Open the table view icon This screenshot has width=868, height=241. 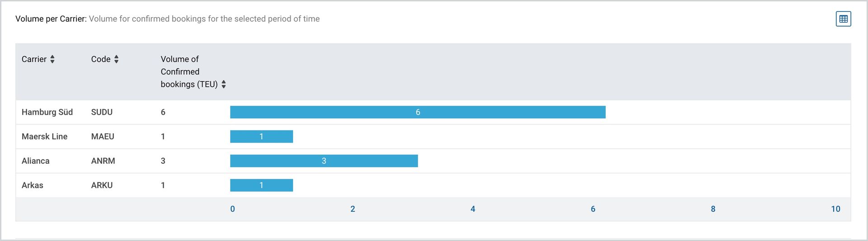pyautogui.click(x=843, y=19)
